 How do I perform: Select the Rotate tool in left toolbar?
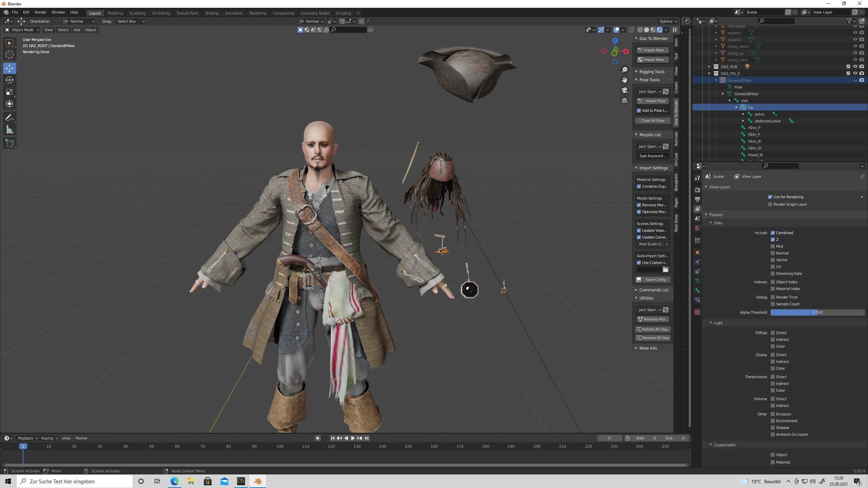coord(9,80)
